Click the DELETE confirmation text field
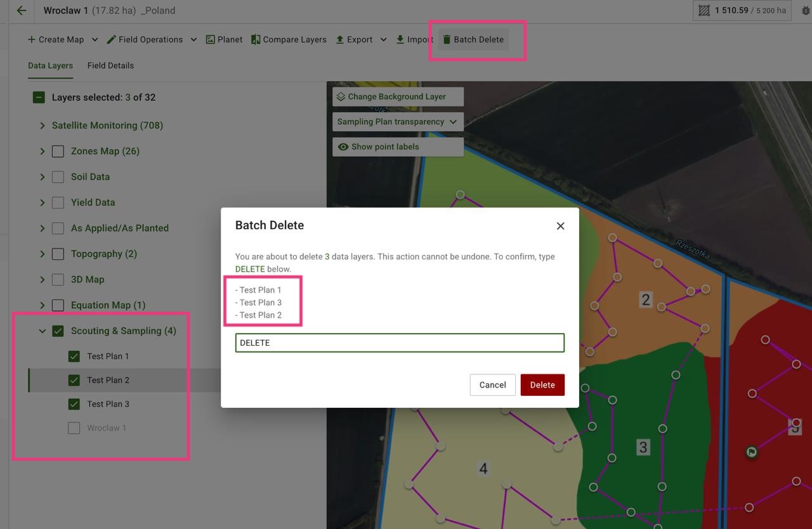 click(400, 343)
